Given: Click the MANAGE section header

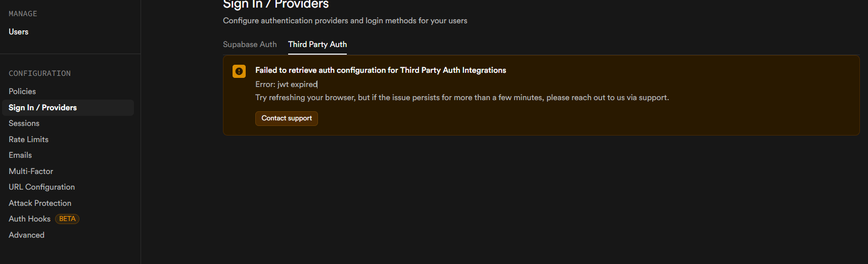Looking at the screenshot, I should (x=23, y=14).
